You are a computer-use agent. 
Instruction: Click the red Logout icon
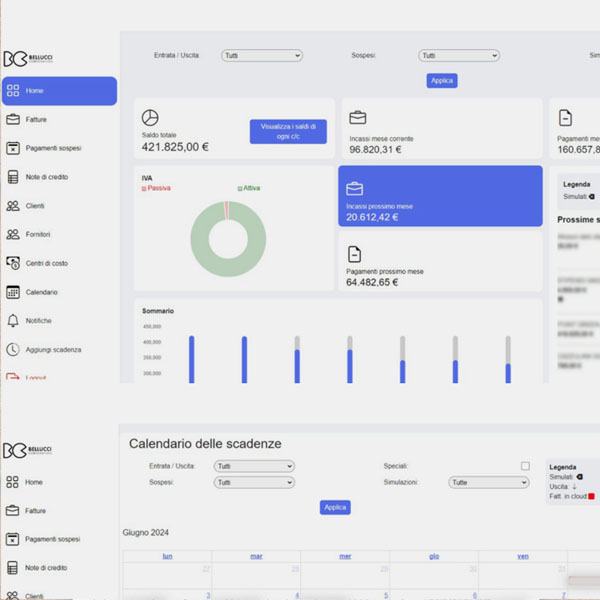point(13,377)
